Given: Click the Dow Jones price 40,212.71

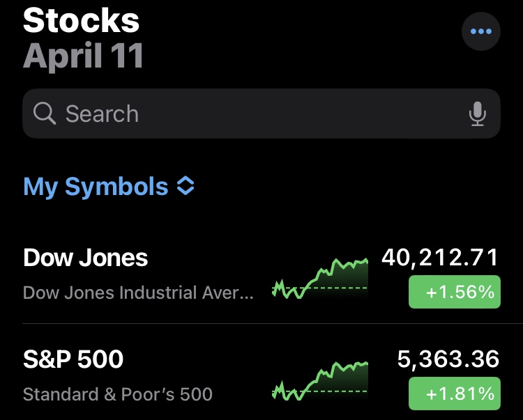Looking at the screenshot, I should point(440,258).
